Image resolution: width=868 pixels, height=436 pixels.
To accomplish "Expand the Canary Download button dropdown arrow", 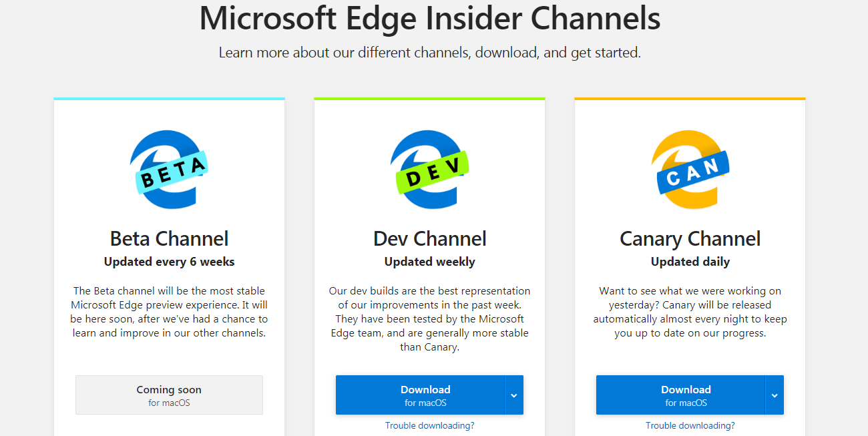I will coord(775,395).
